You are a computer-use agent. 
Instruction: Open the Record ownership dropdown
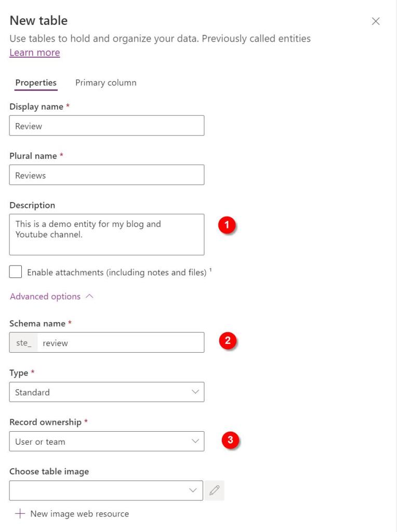pos(107,442)
